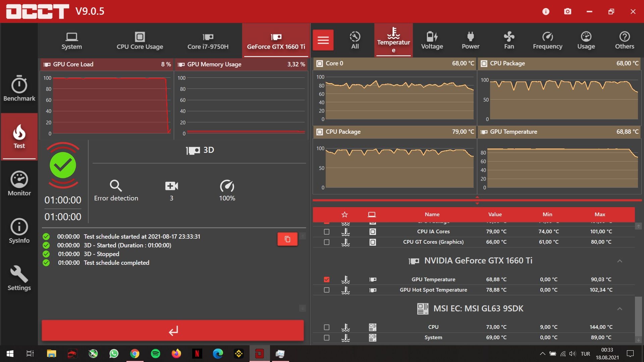Show Fan sensors filter

point(509,40)
